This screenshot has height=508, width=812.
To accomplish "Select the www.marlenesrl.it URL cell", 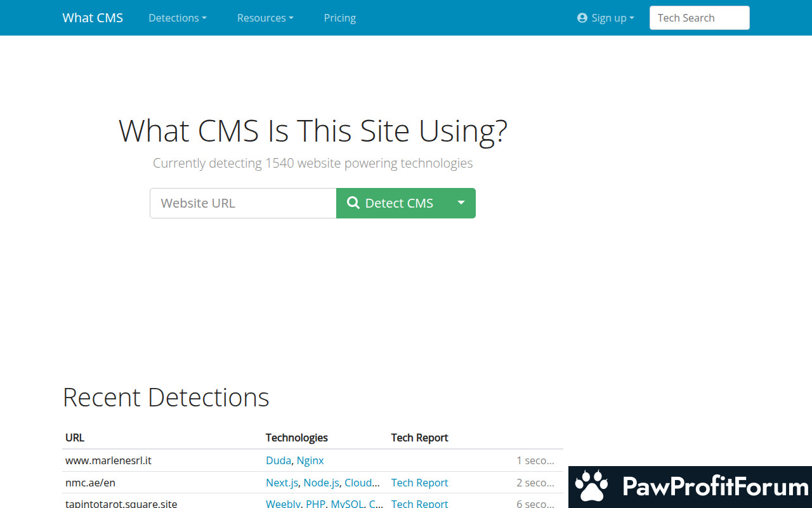I will coord(108,460).
